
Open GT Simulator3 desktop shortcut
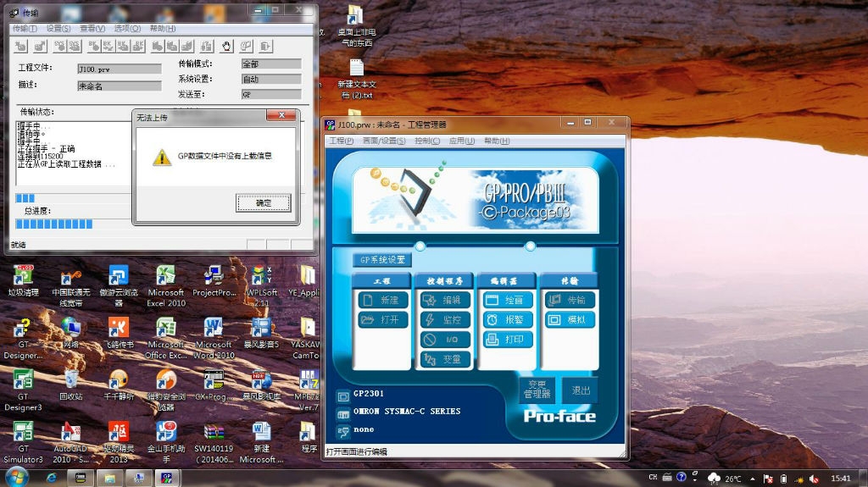pos(23,443)
